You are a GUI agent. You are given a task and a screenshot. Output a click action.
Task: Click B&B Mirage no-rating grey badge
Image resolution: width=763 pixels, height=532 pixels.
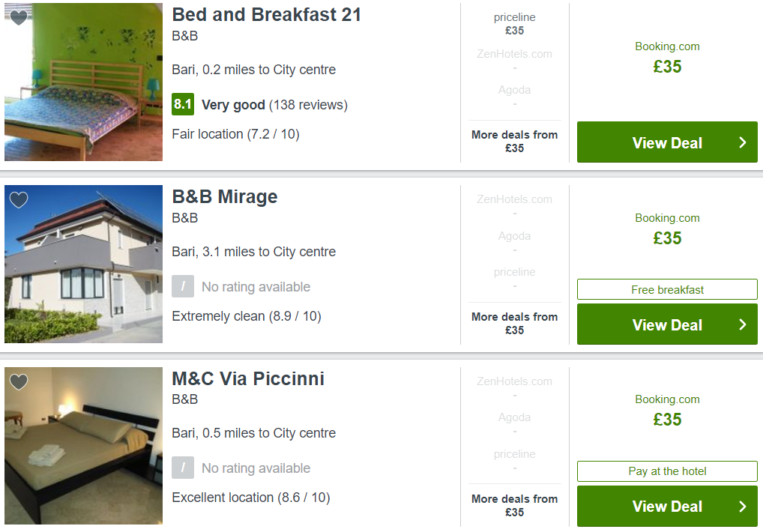point(183,286)
